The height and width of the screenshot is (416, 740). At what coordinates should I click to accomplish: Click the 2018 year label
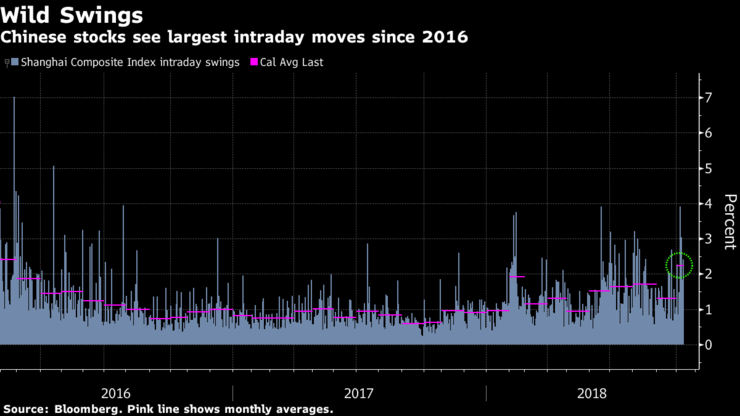(592, 393)
